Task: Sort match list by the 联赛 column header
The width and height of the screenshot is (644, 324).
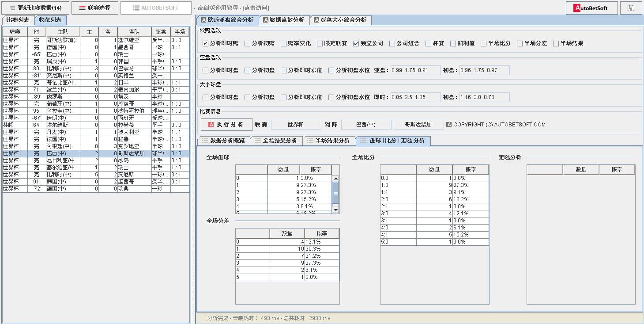Action: [15, 32]
